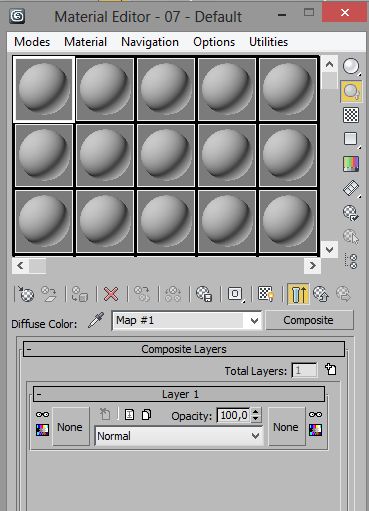Click the Rename Layer icon
The width and height of the screenshot is (369, 511).
point(129,415)
